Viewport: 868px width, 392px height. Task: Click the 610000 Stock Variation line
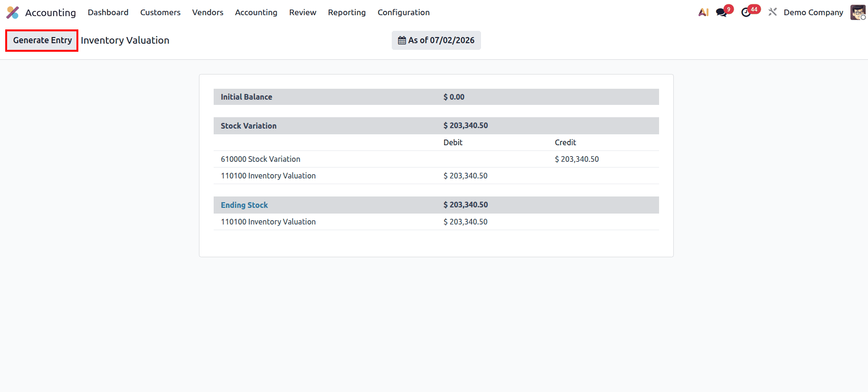tap(260, 159)
